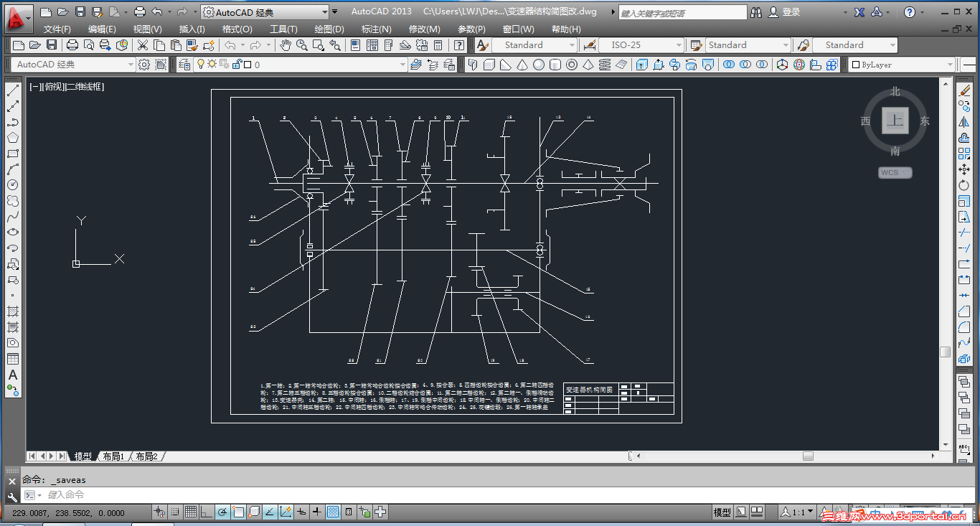
Task: Open the annotation scale 1:1 dropdown
Action: (x=797, y=512)
